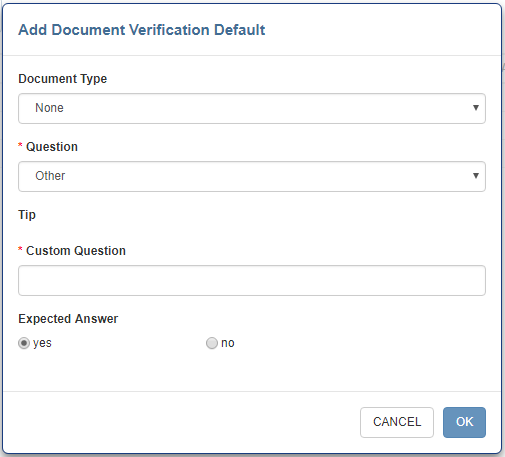Click the red asterisk beside Custom Question
505x457 pixels.
(20, 249)
